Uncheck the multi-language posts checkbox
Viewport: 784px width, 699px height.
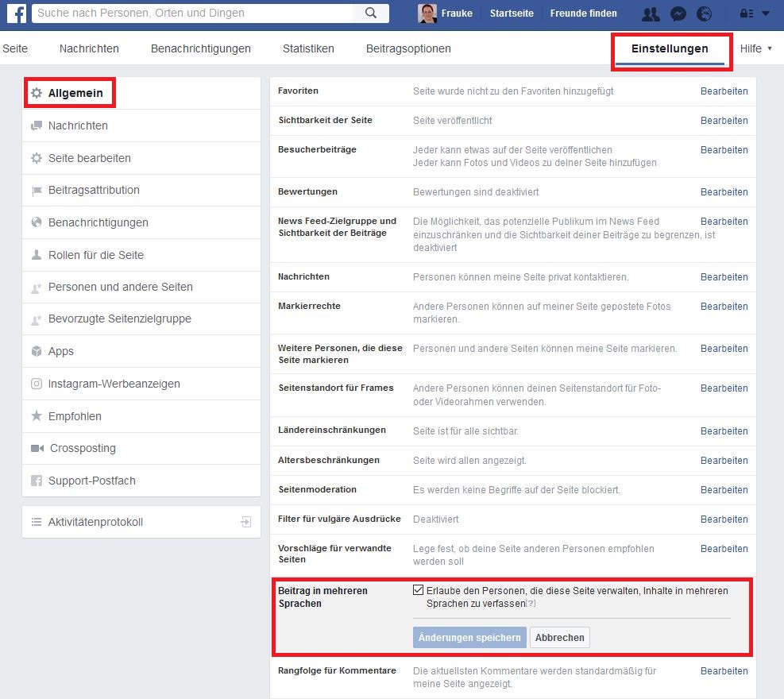click(419, 590)
